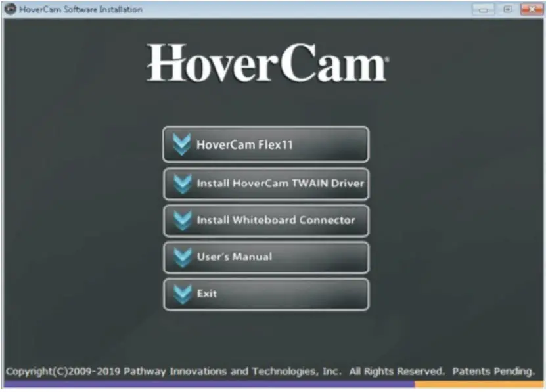Viewport: 546px width, 392px height.
Task: Click the large HoverCam logo
Action: (x=267, y=63)
